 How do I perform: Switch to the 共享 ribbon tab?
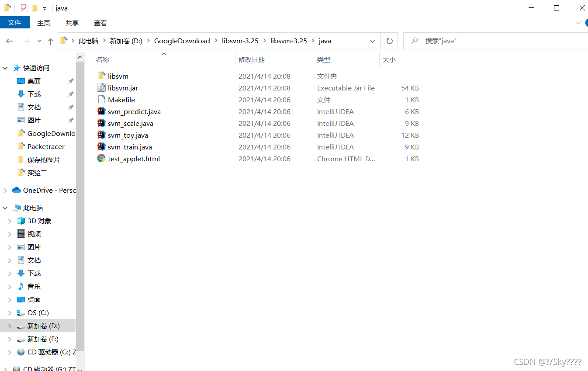click(72, 23)
